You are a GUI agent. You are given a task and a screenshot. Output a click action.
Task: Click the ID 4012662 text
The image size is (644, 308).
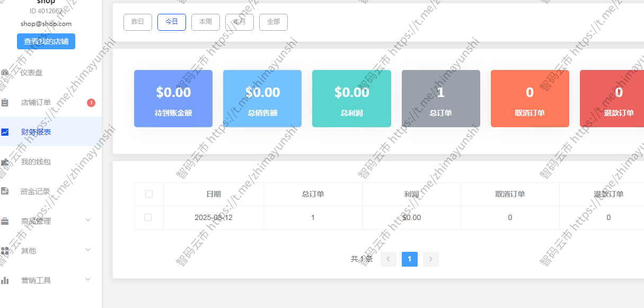(x=46, y=11)
